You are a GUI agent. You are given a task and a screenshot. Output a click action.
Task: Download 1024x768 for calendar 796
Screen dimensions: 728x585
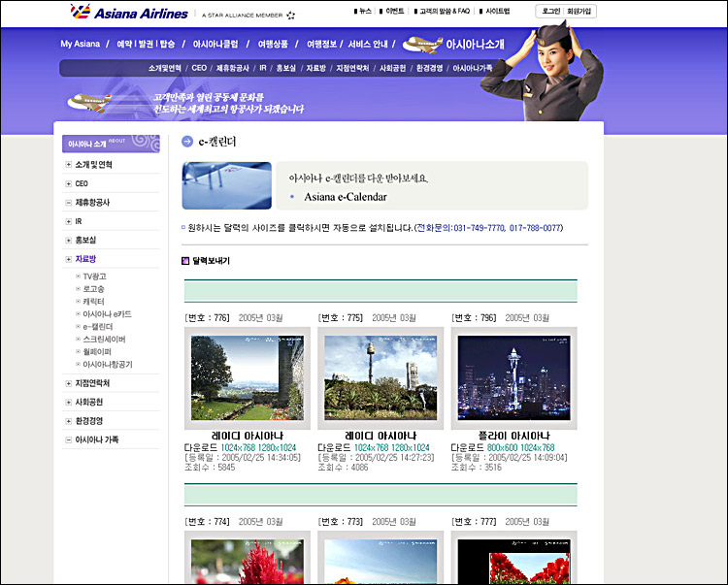click(x=537, y=447)
